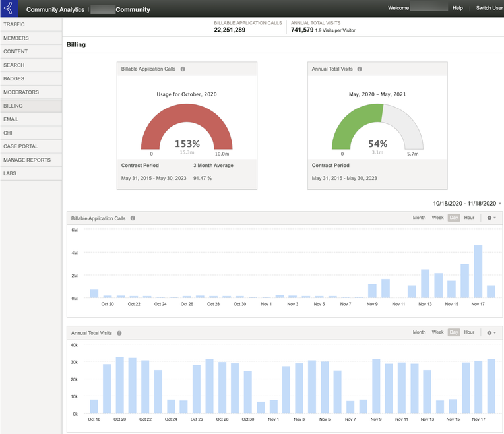Select Day view on Billable Application Calls chart
This screenshot has height=434, width=504.
(454, 218)
